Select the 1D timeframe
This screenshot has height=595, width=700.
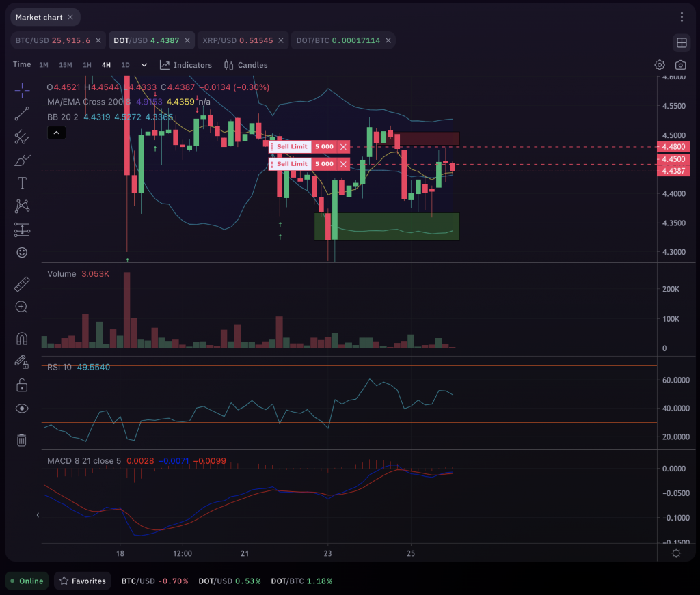coord(126,65)
